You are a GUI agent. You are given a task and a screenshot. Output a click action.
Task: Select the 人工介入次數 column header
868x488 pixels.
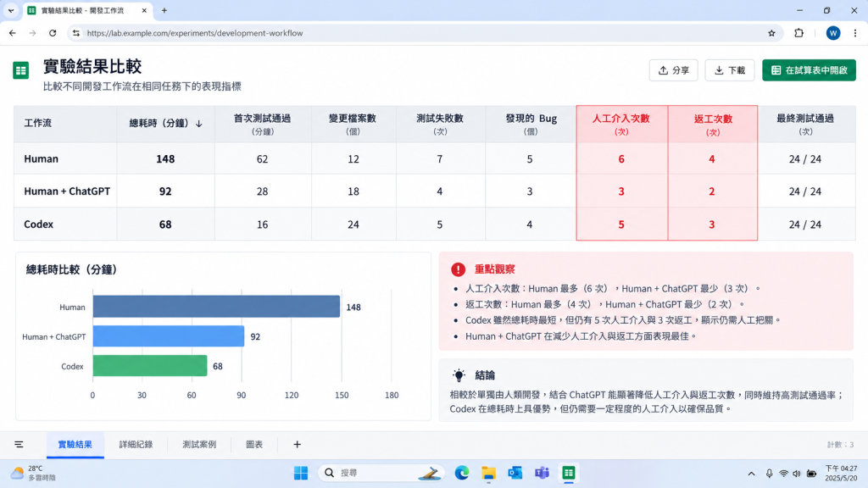click(x=621, y=124)
